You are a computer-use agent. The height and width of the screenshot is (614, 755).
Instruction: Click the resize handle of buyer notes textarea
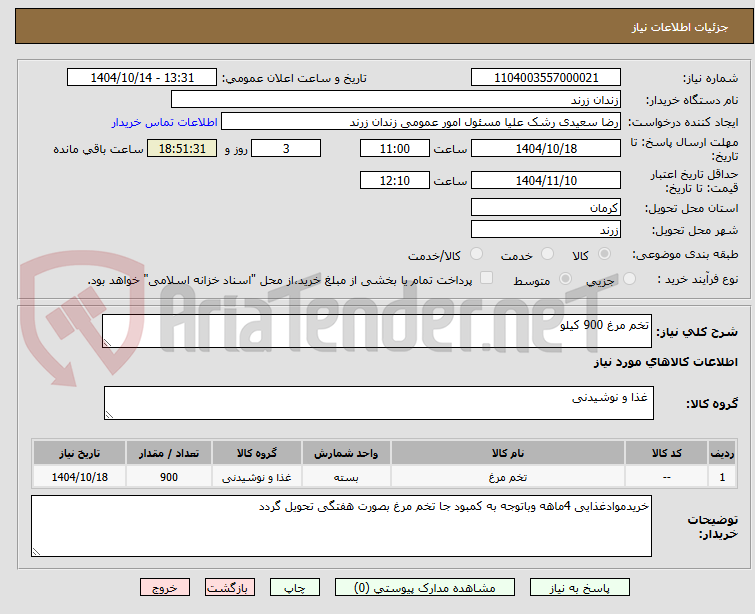36,552
